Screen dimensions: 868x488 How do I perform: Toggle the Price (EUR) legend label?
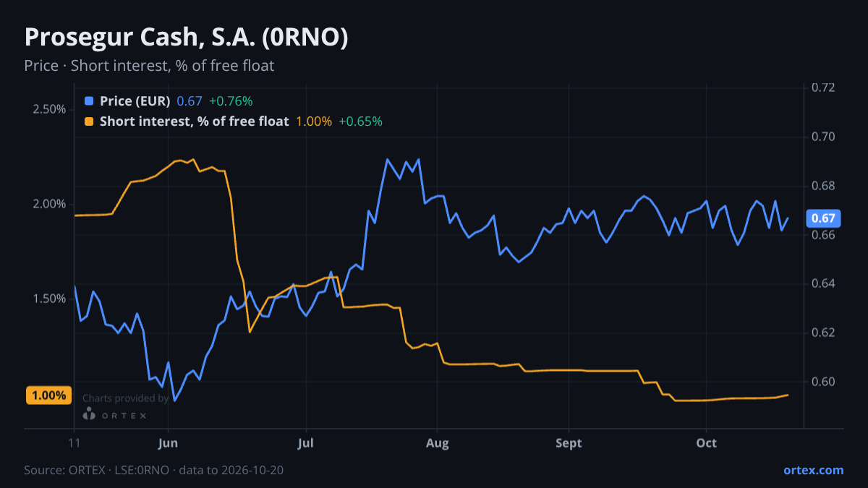135,101
